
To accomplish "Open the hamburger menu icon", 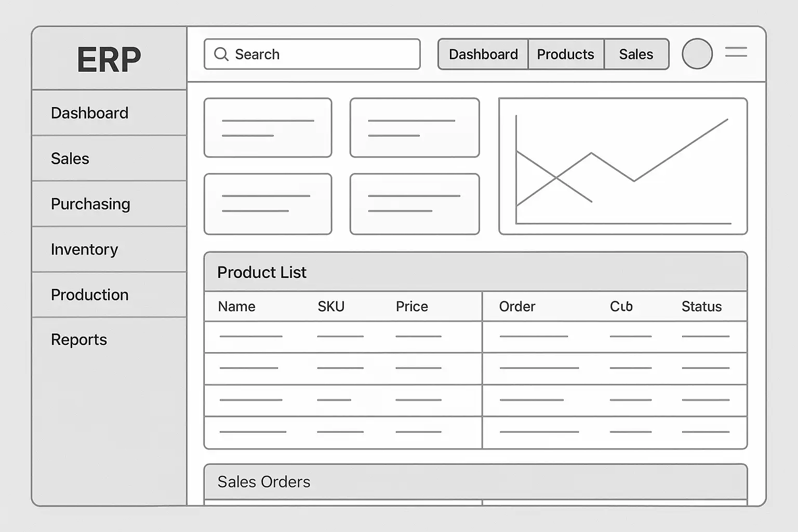I will click(736, 52).
